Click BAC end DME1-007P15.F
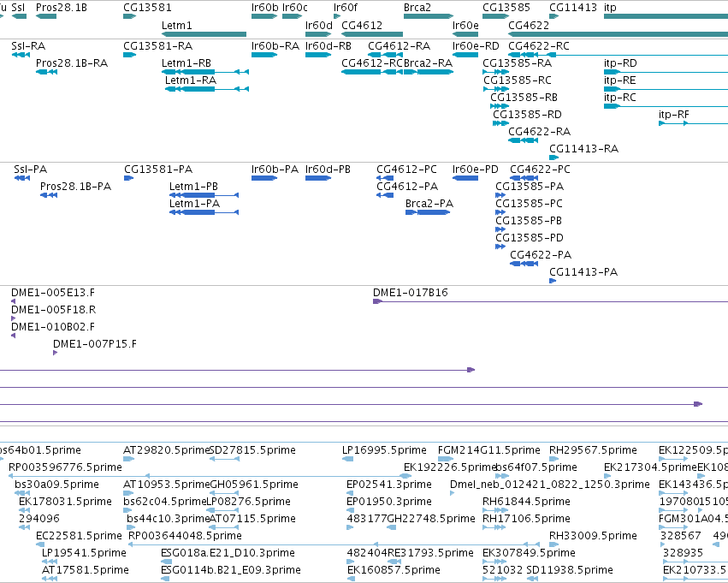Image resolution: width=728 pixels, height=583 pixels. tap(95, 344)
